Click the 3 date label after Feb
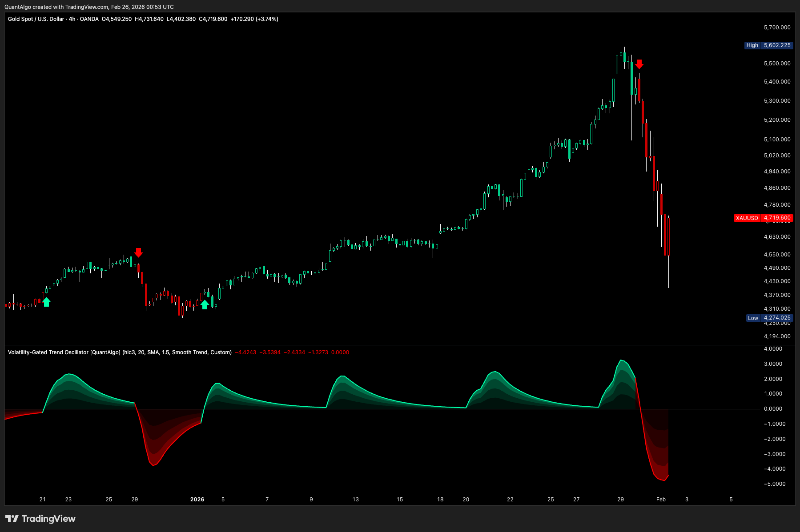 pyautogui.click(x=687, y=500)
